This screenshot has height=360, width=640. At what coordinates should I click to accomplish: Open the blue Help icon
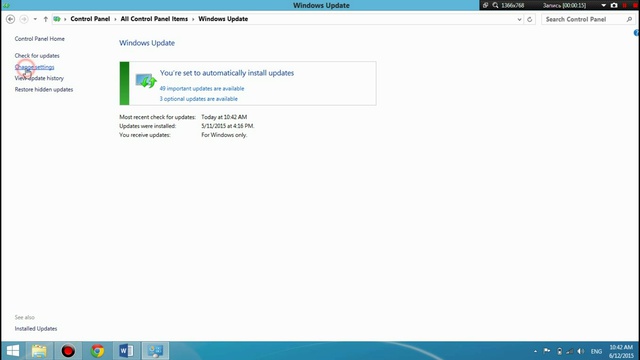[637, 33]
